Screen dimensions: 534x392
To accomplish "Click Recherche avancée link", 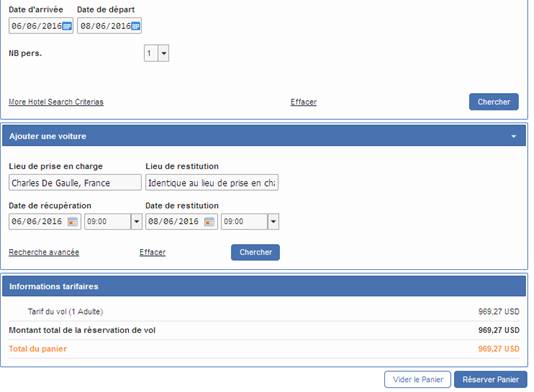I will pyautogui.click(x=44, y=252).
